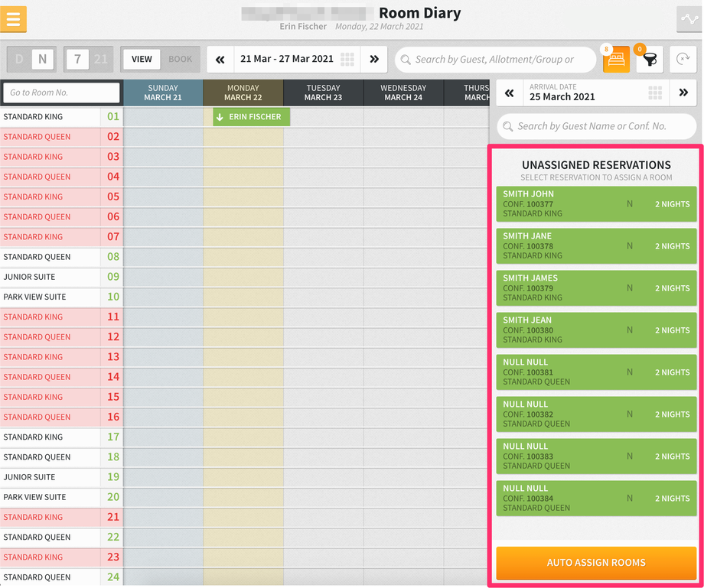The width and height of the screenshot is (704, 588).
Task: Switch to VIEW mode
Action: [x=142, y=59]
